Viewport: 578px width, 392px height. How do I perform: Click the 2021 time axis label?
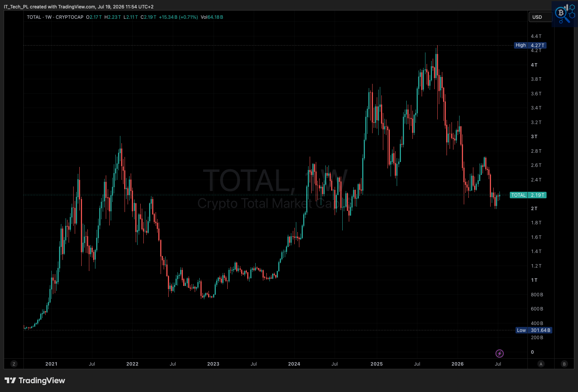click(x=51, y=364)
